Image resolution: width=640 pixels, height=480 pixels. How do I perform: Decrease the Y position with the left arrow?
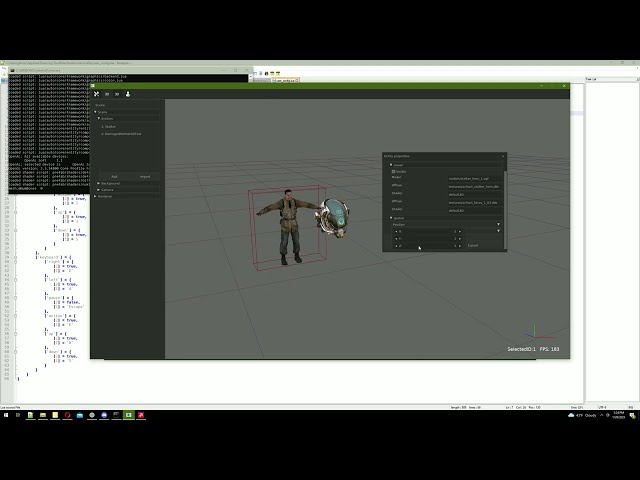click(396, 239)
